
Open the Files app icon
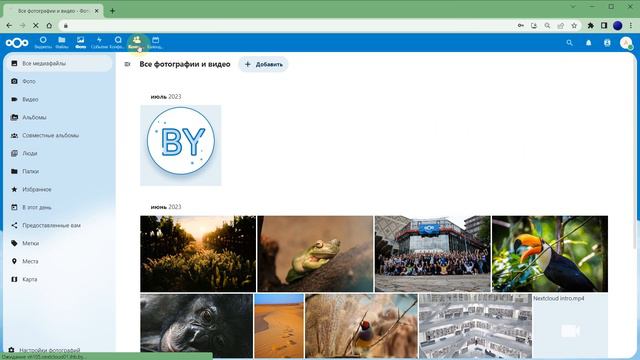(62, 42)
